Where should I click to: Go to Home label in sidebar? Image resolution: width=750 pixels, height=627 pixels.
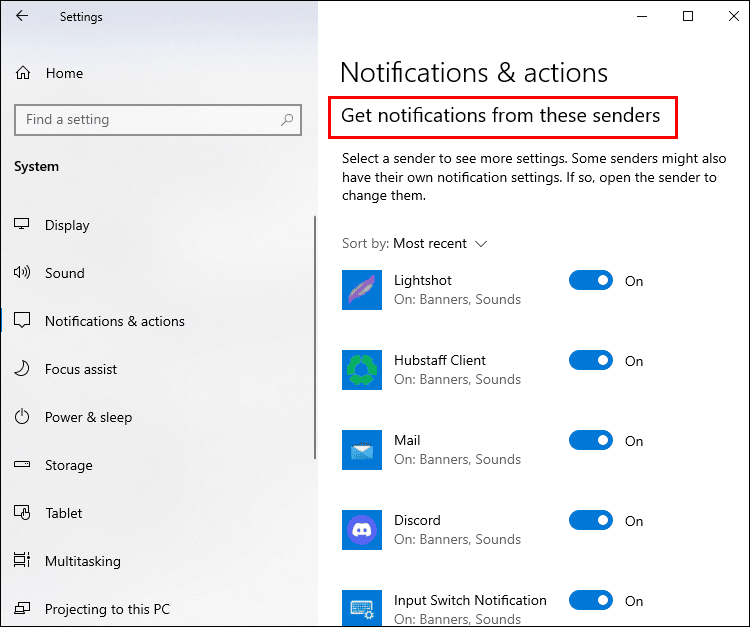[65, 73]
